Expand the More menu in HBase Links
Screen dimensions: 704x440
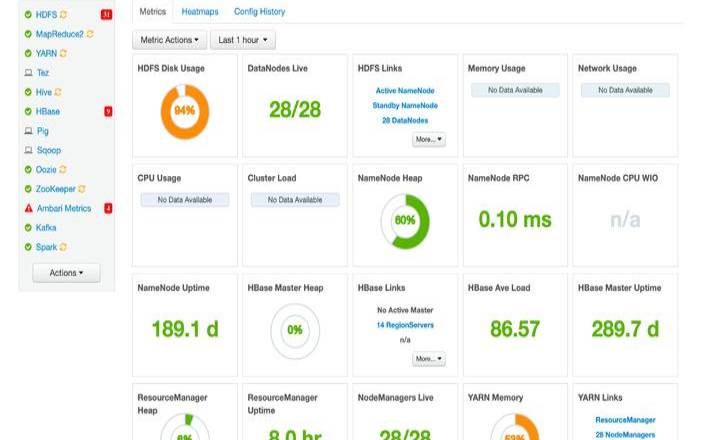tap(429, 358)
